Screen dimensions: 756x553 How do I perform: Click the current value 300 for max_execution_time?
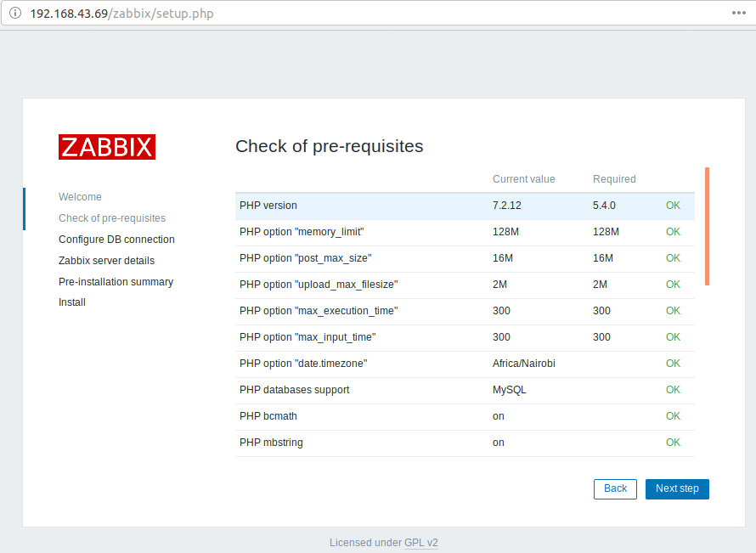(501, 311)
